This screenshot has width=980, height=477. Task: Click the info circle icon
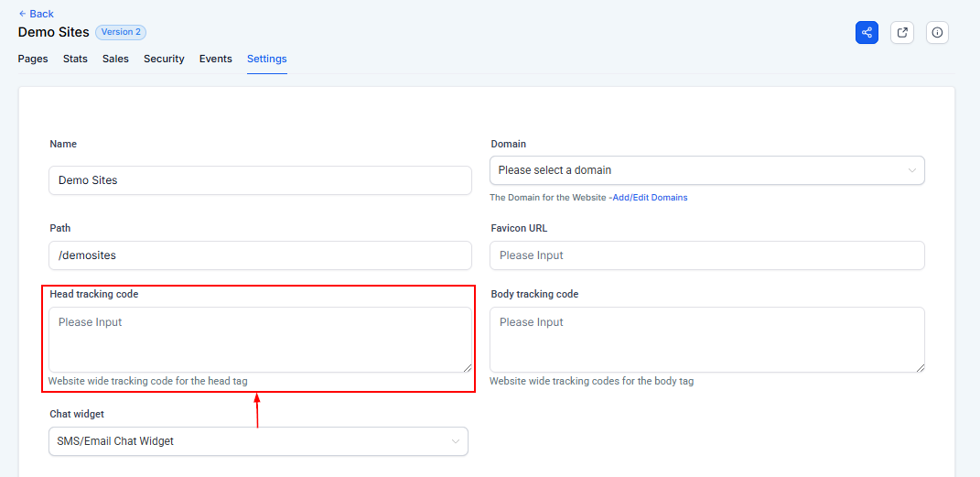[937, 32]
